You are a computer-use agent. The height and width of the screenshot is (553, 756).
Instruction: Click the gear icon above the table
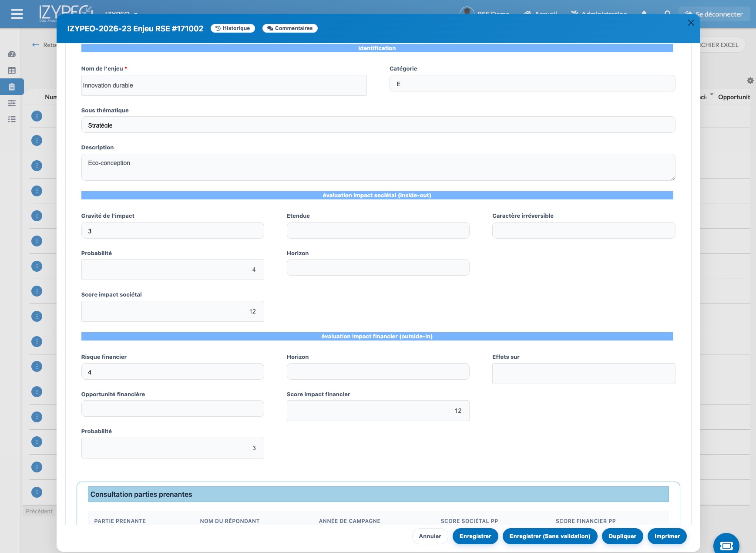pyautogui.click(x=750, y=81)
